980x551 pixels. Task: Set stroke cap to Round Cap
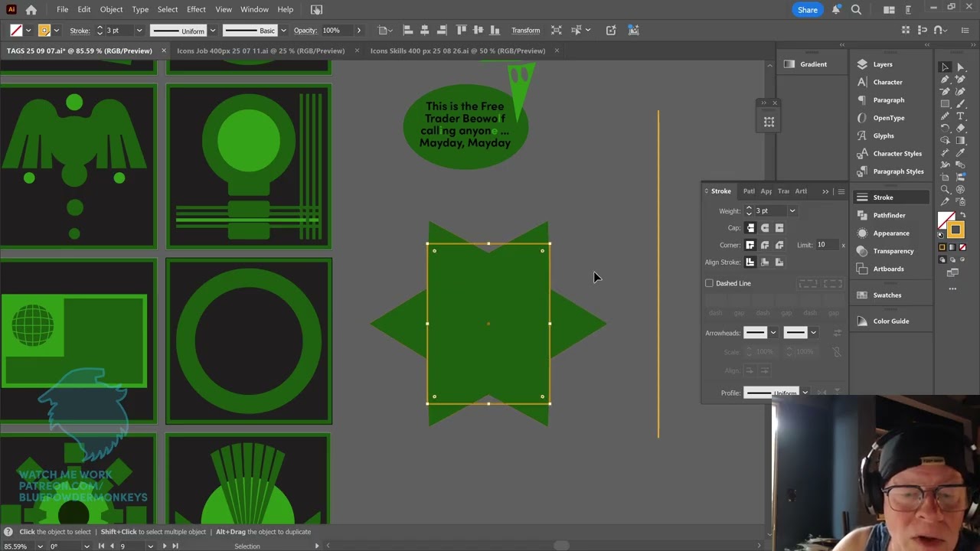tap(765, 228)
